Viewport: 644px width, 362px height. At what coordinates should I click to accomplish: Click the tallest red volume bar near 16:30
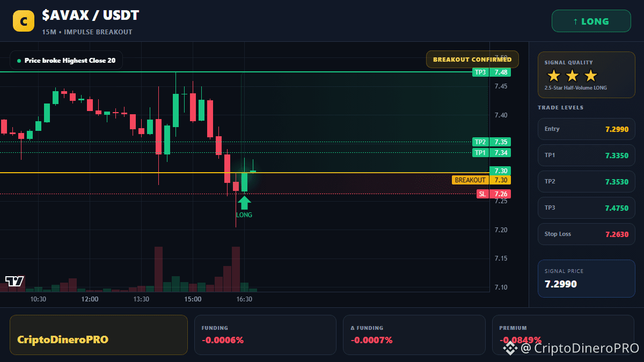click(236, 269)
